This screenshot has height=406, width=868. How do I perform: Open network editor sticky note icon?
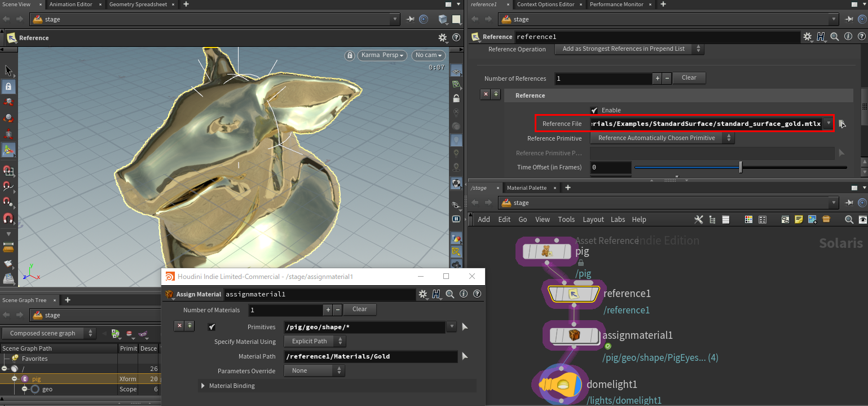799,220
